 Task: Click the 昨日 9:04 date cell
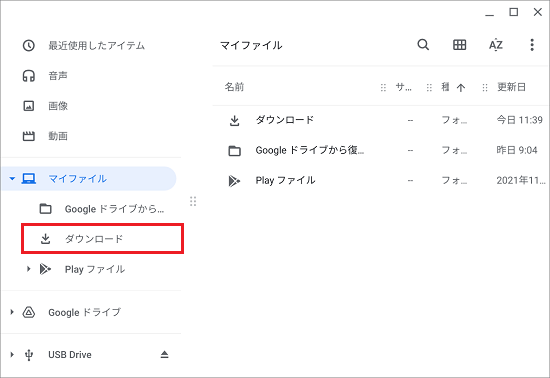517,150
